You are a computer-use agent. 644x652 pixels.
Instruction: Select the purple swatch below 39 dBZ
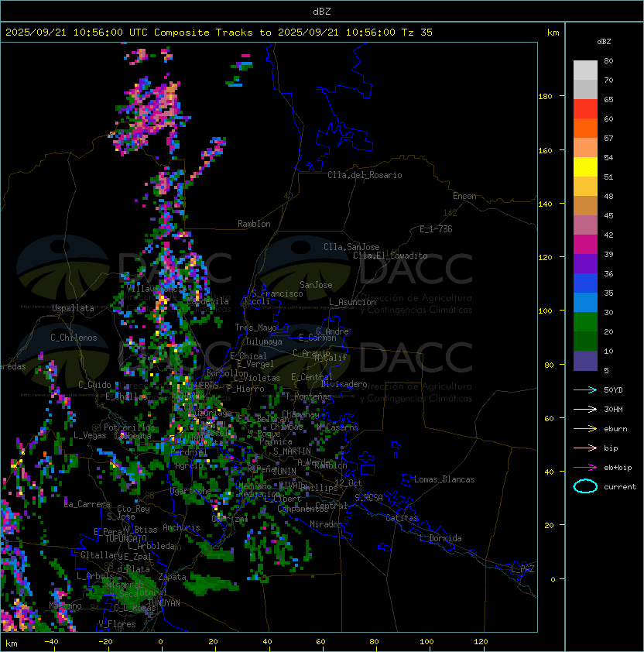point(585,263)
